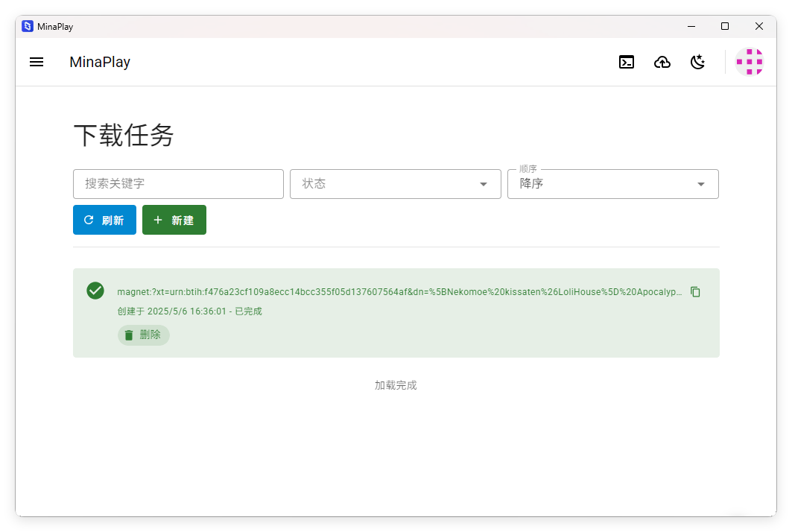This screenshot has width=792, height=532.
Task: Open the pink user avatar
Action: point(750,62)
